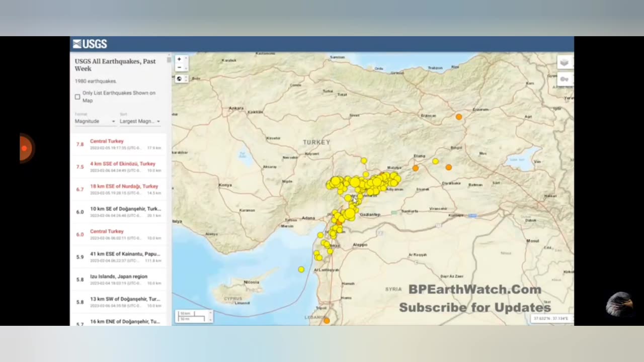Select orange quake marker north of Diyarbakir
This screenshot has height=362, width=644.
(x=448, y=167)
